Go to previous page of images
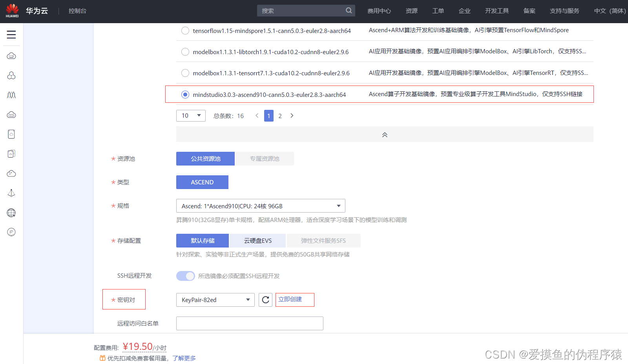The image size is (628, 364). coord(257,116)
